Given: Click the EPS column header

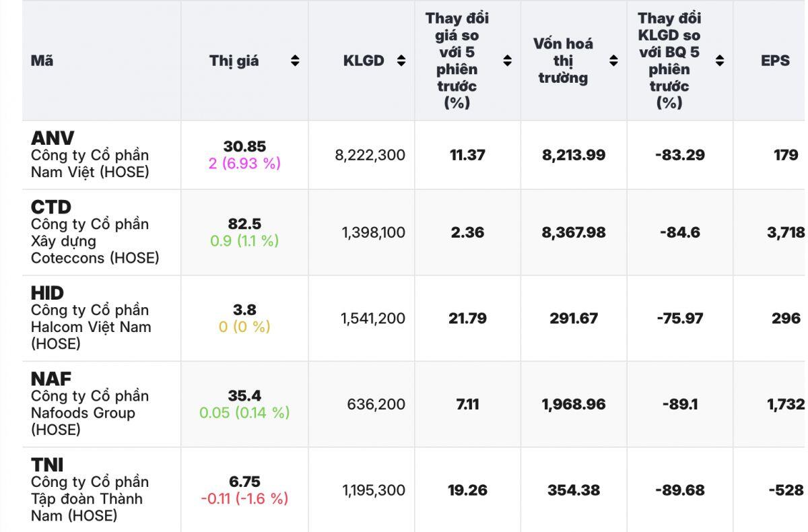Looking at the screenshot, I should [x=775, y=61].
